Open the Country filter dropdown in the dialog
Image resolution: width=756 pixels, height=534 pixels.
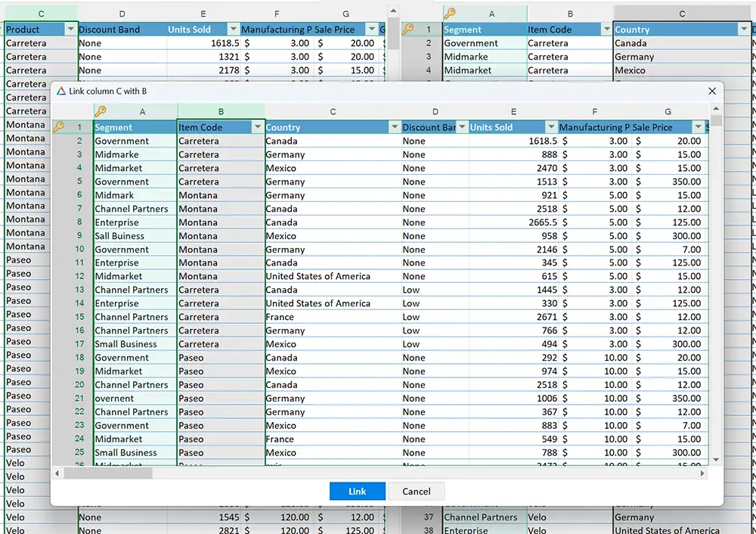coord(395,127)
